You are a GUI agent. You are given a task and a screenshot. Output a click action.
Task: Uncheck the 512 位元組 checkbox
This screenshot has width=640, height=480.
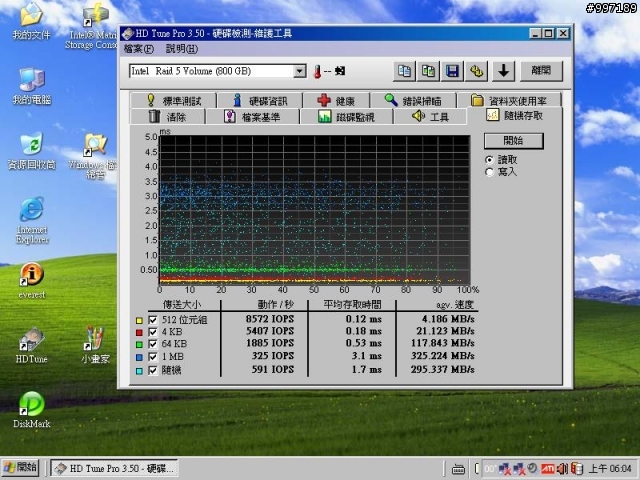[x=153, y=320]
